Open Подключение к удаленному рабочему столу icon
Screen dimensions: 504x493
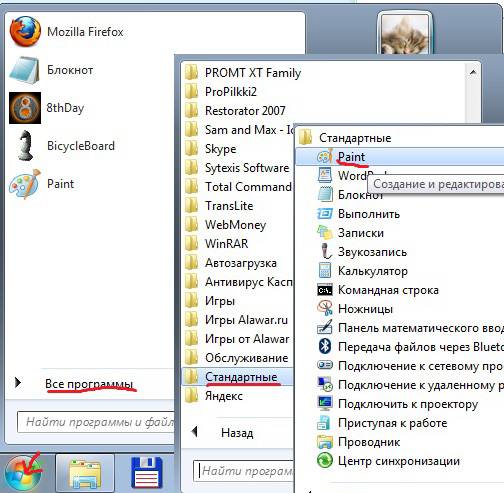point(325,384)
